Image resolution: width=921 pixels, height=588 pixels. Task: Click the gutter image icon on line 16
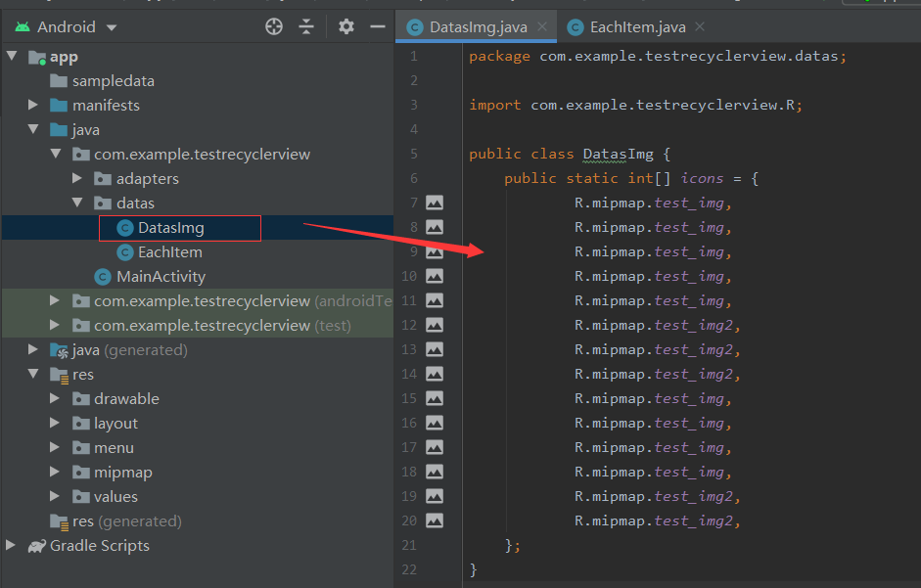(434, 423)
